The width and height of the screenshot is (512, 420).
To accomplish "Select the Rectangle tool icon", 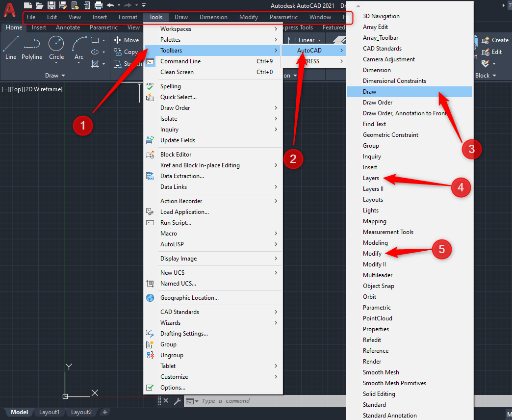I will [95, 40].
